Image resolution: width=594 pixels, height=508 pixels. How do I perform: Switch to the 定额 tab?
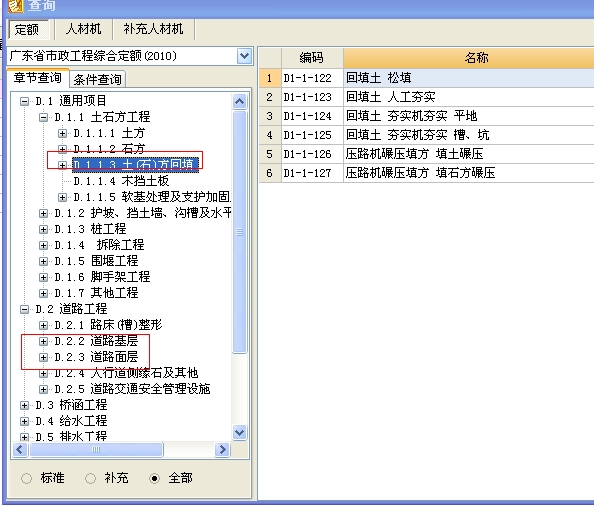[x=28, y=29]
